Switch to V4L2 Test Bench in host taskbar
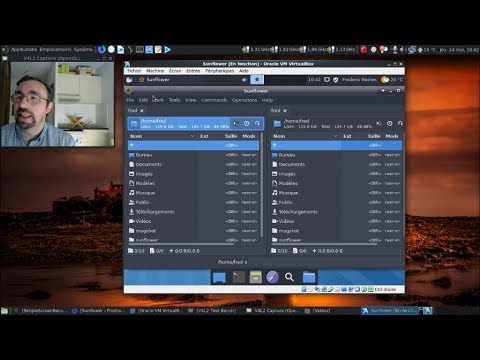This screenshot has width=480, height=360. (212, 311)
